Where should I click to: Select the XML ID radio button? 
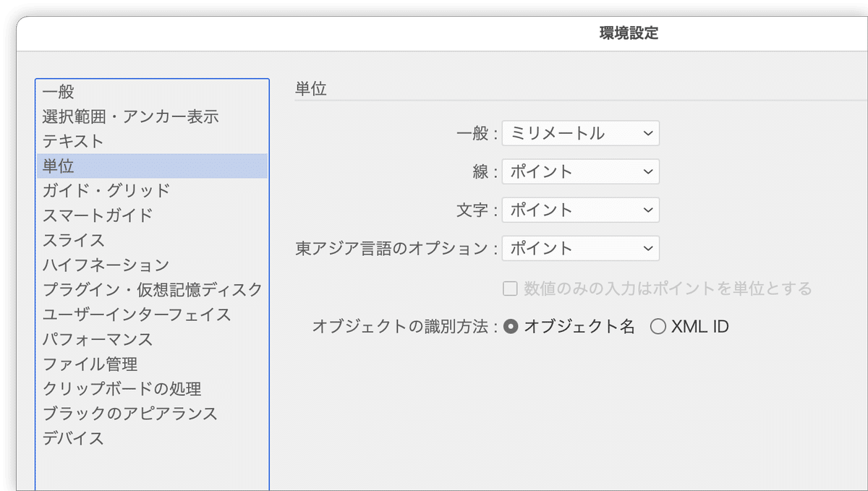pos(658,326)
